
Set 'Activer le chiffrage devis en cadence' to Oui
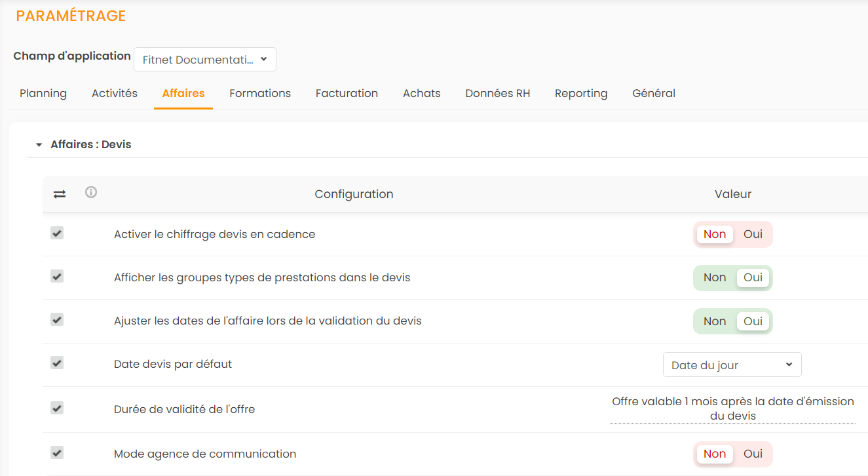[753, 234]
